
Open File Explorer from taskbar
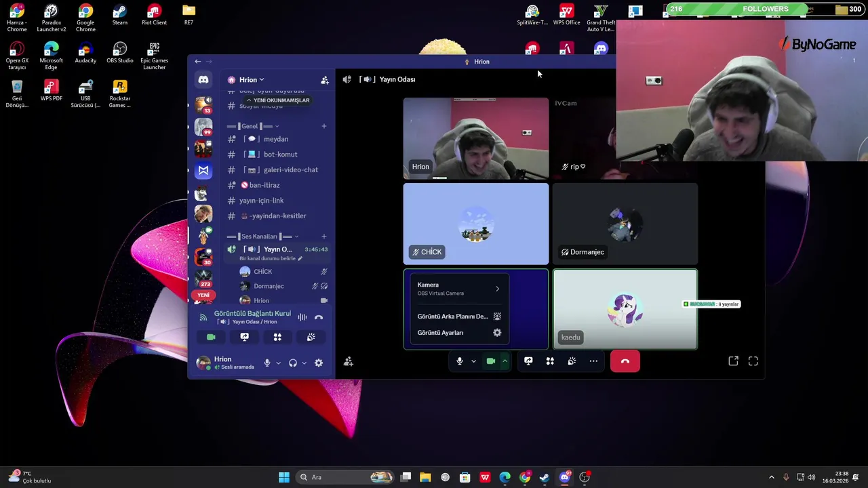(425, 477)
